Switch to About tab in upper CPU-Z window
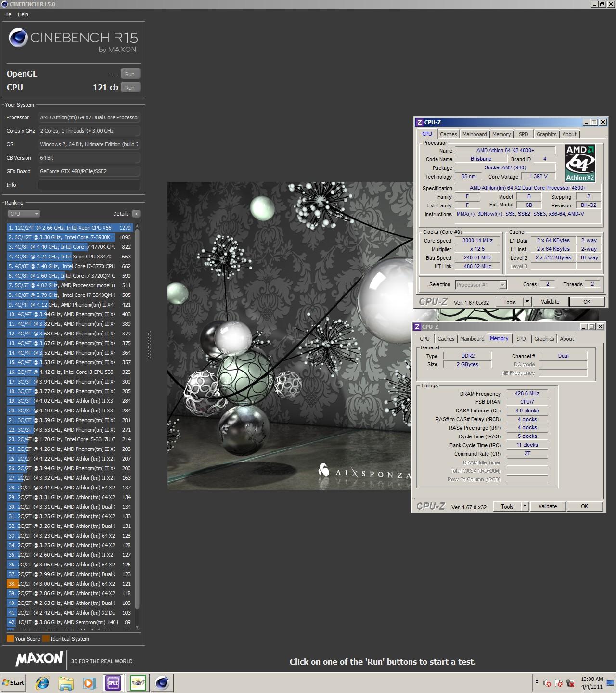616x693 pixels. [x=569, y=134]
